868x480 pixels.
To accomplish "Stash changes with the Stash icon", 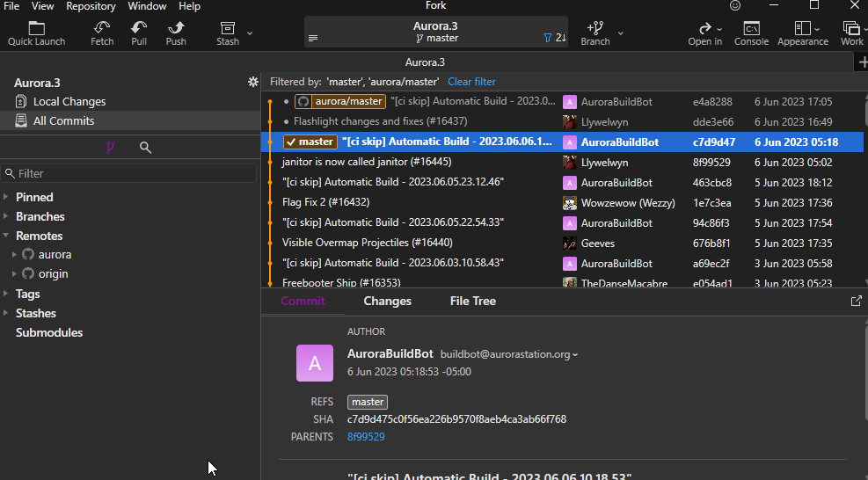I will 228,33.
